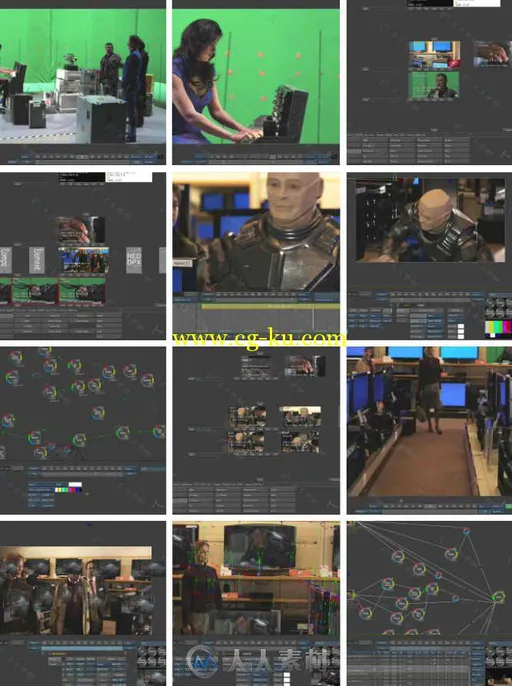Click the woman with tracking markers viewer
512x686 pixels.
click(256, 578)
